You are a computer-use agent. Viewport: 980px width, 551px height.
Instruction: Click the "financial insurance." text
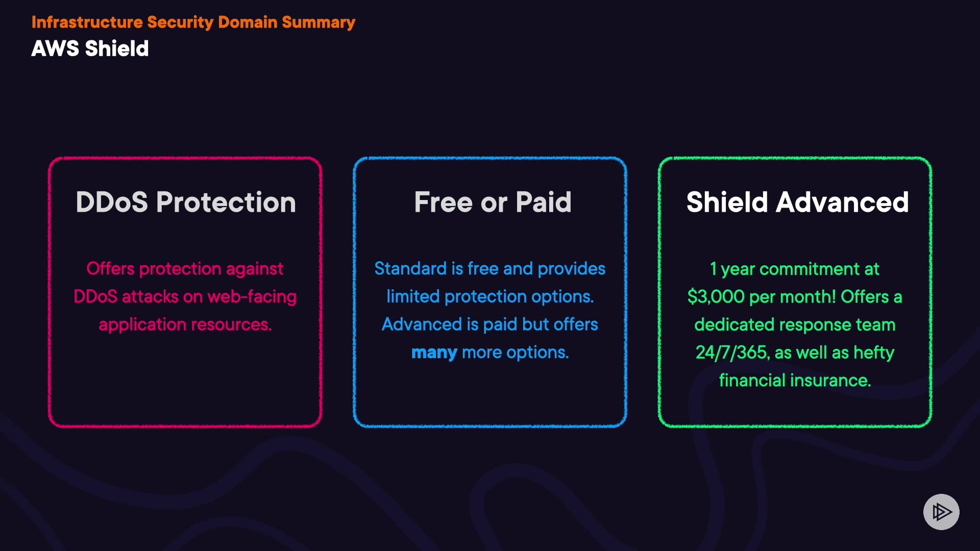(x=795, y=381)
